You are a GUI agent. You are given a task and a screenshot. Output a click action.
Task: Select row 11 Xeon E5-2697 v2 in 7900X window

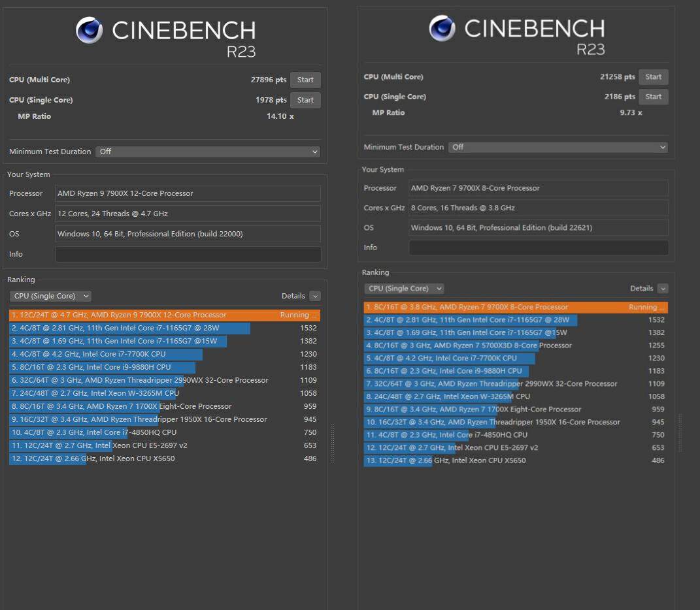coord(165,445)
